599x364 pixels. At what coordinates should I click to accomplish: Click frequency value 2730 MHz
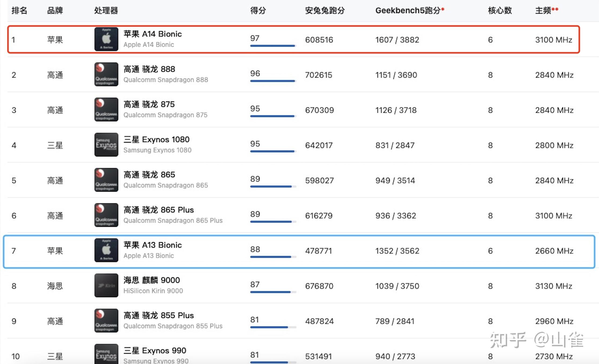[554, 356]
